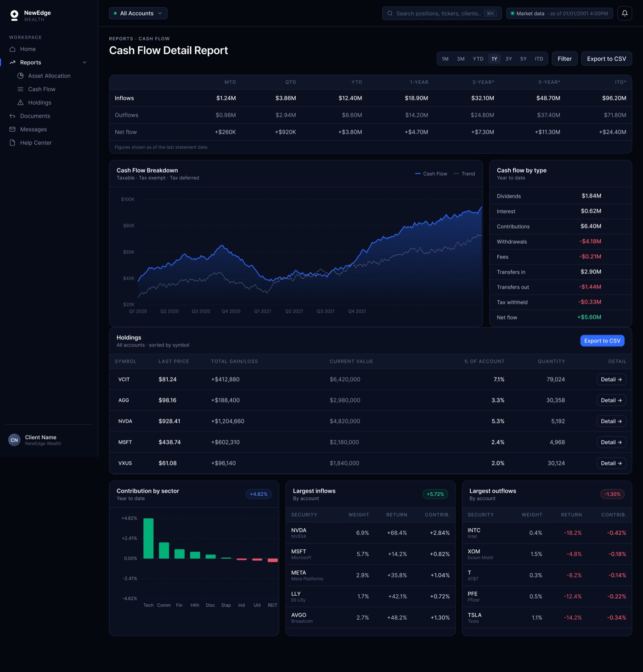Click the Cash Flow legend item
Screen dimensions: 643x672
point(431,174)
